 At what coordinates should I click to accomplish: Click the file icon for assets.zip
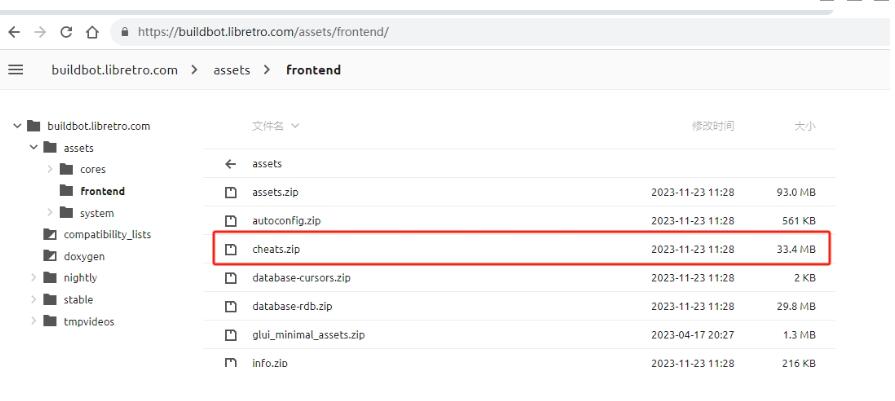coord(231,192)
